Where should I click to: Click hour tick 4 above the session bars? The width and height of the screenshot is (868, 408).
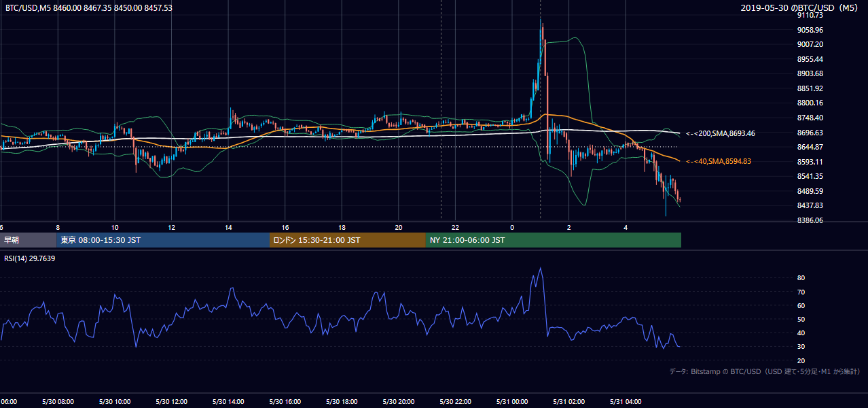pyautogui.click(x=626, y=227)
